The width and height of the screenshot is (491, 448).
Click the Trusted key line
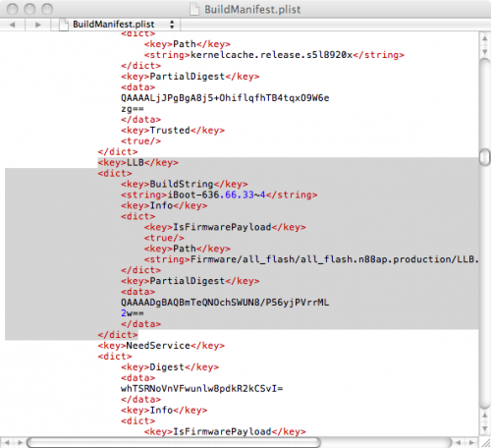coord(173,131)
